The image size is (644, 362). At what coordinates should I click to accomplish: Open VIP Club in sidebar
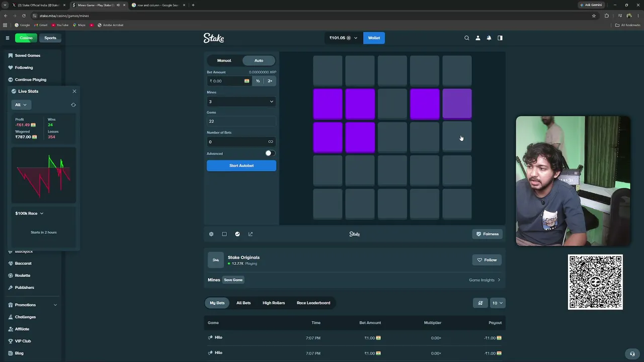tap(23, 341)
